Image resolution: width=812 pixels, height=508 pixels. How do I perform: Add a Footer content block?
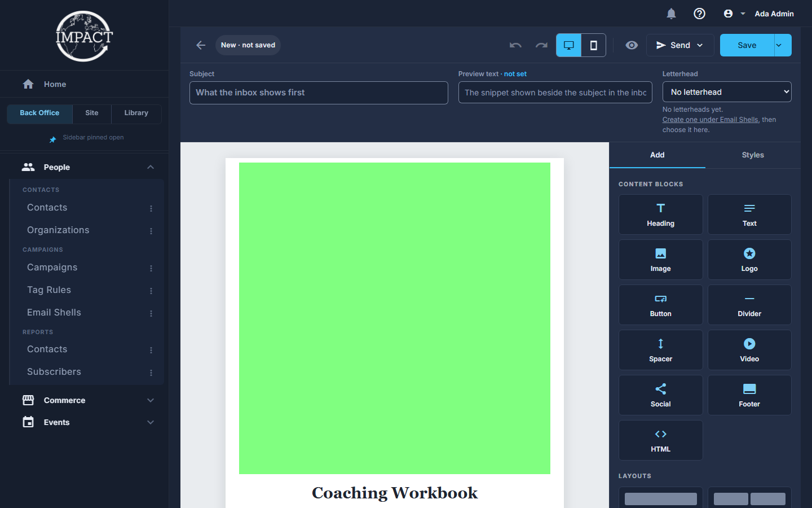click(x=749, y=395)
